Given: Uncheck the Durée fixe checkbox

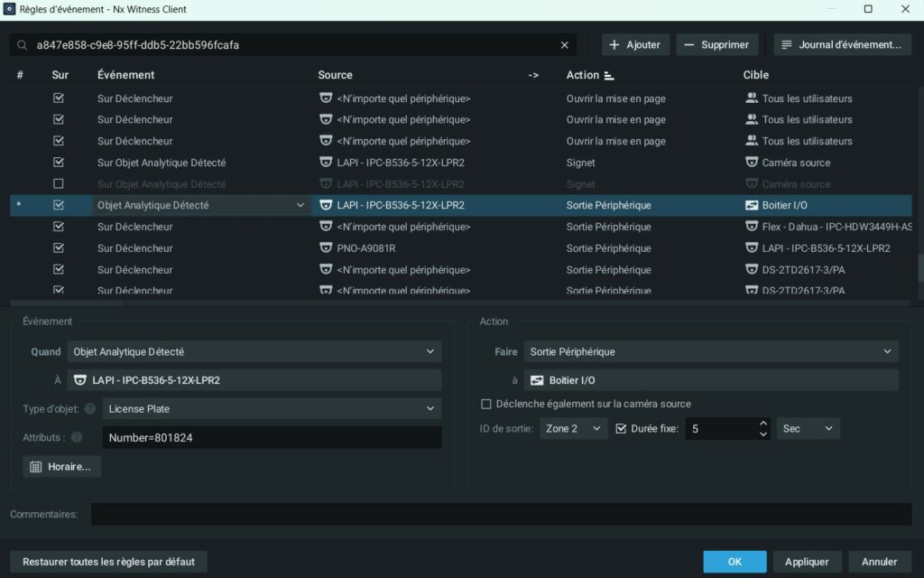Looking at the screenshot, I should tap(621, 429).
